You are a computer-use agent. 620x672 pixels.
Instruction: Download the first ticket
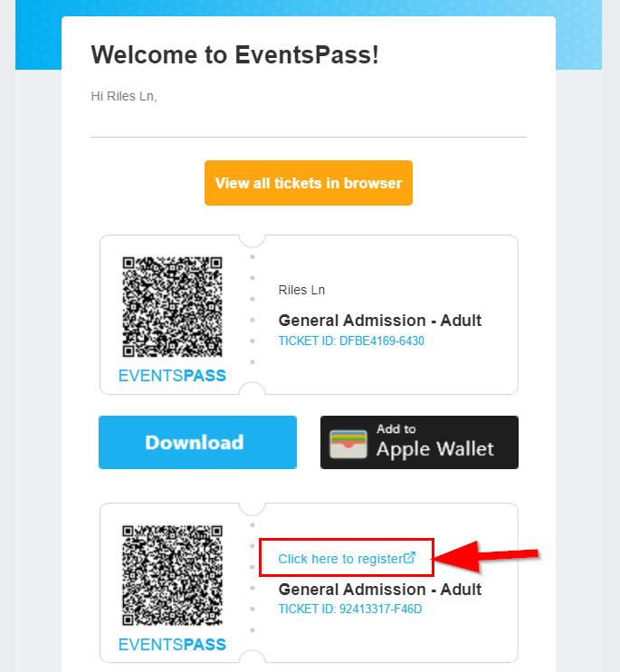pos(197,442)
